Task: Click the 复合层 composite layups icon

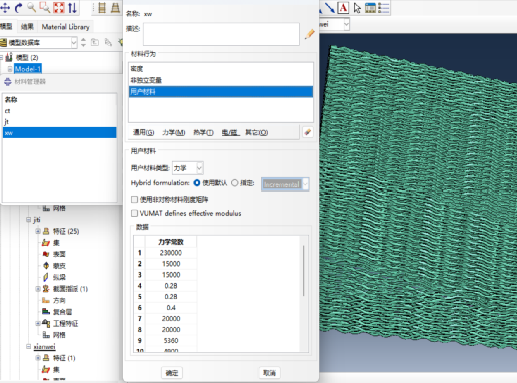Action: coord(46,312)
